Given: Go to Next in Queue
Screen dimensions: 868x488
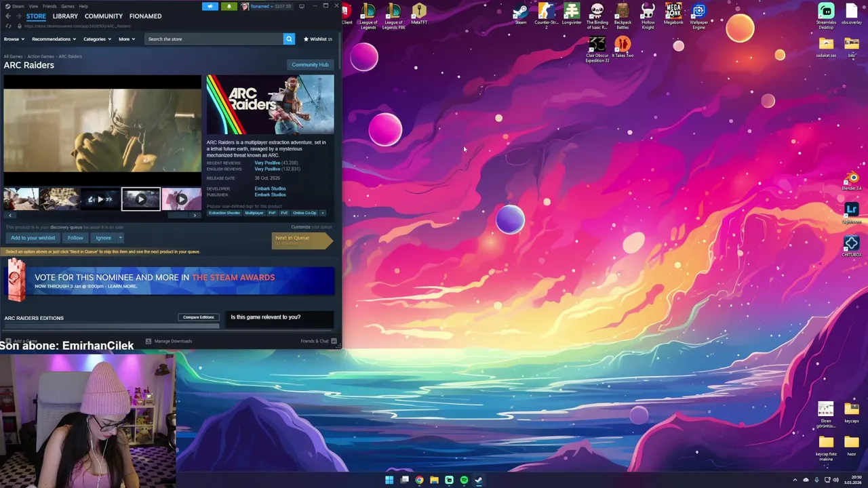Looking at the screenshot, I should point(302,240).
